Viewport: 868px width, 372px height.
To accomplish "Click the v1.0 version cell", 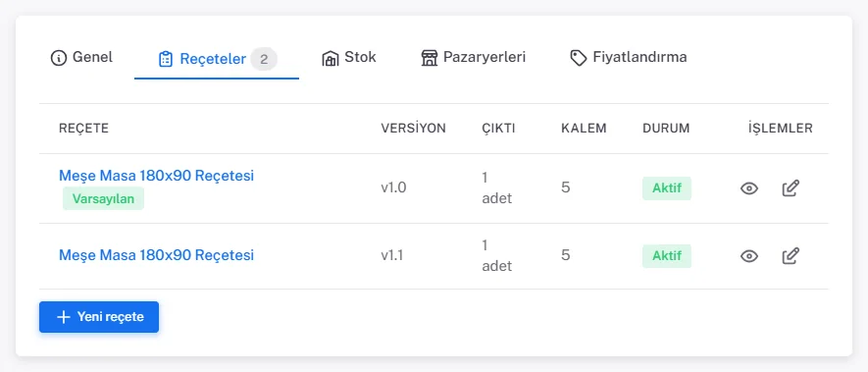I will click(x=393, y=187).
